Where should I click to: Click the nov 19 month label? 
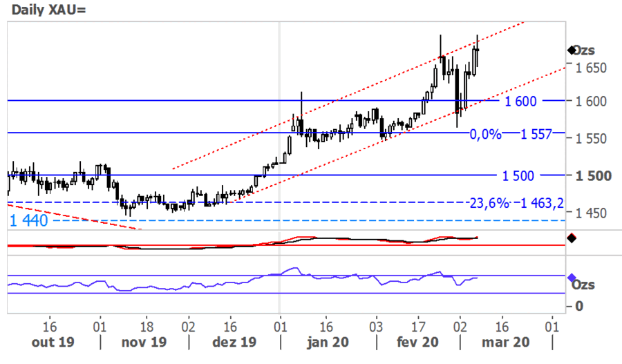(144, 342)
